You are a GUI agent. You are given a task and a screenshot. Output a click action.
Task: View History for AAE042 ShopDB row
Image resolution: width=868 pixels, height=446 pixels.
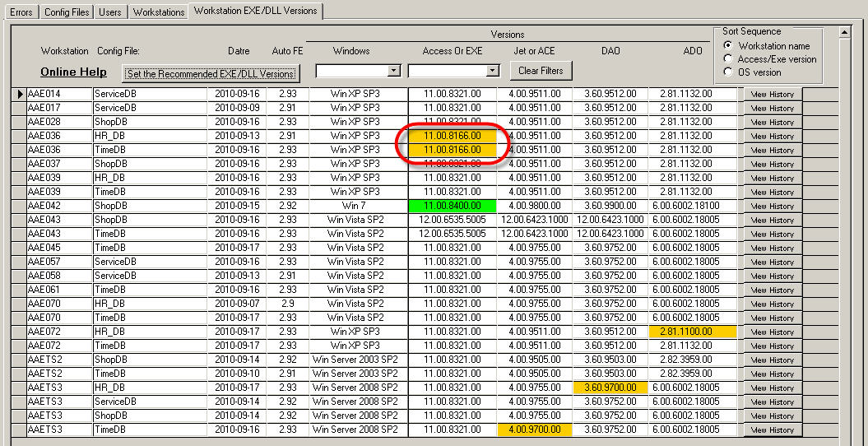coord(773,206)
